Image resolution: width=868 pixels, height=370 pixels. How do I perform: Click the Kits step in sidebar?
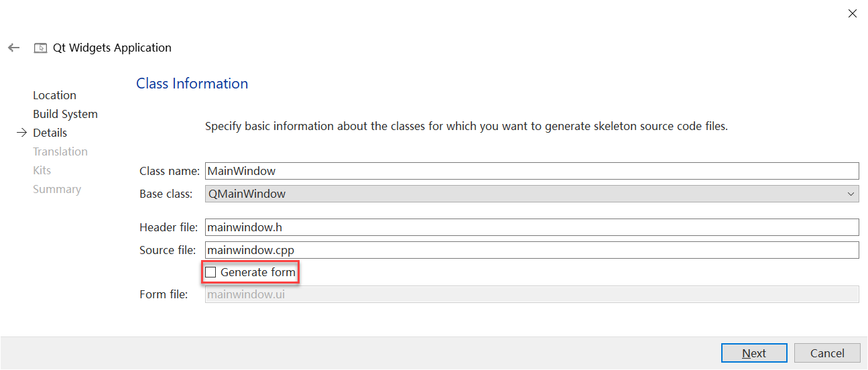(42, 170)
